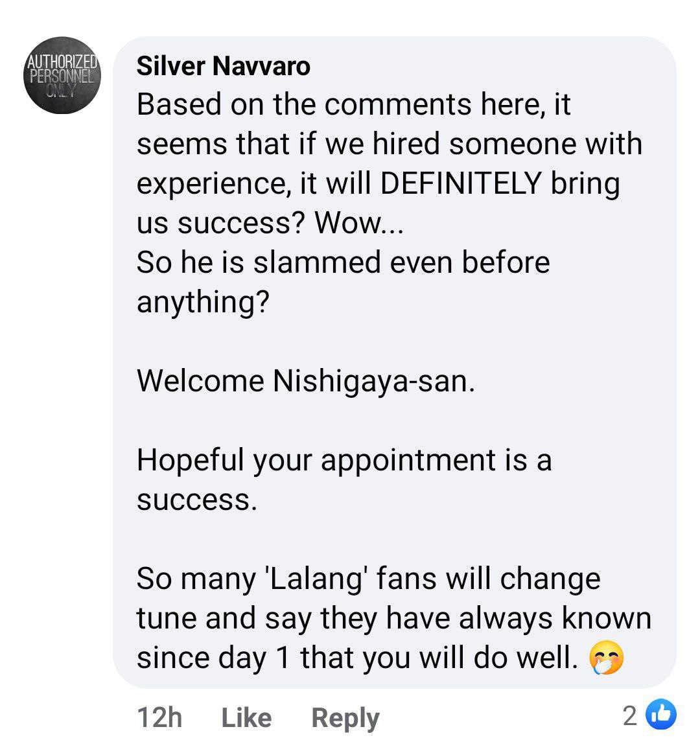Open the Authorized Personnel Only profile picture
700x751 pixels.
coord(62,75)
